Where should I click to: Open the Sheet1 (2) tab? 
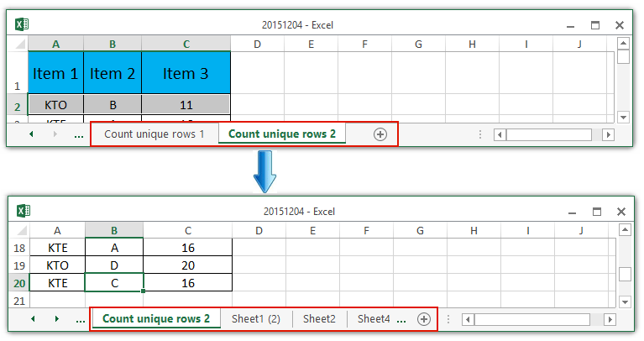[256, 319]
